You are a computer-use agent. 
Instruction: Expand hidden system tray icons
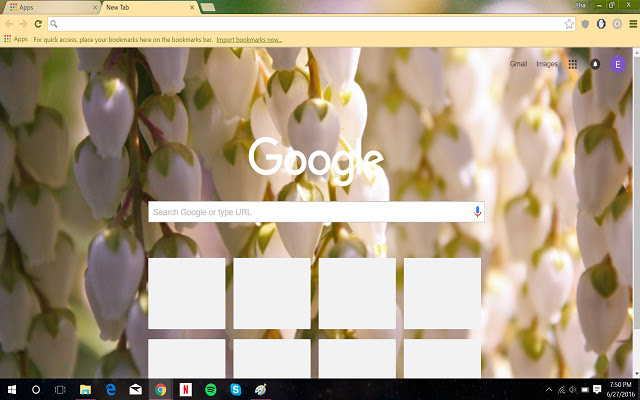[x=549, y=389]
